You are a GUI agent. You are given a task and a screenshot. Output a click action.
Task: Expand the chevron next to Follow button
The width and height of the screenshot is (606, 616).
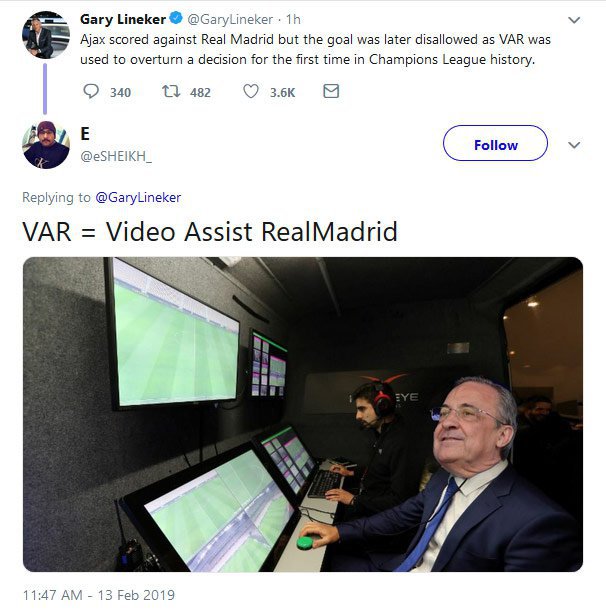[574, 145]
